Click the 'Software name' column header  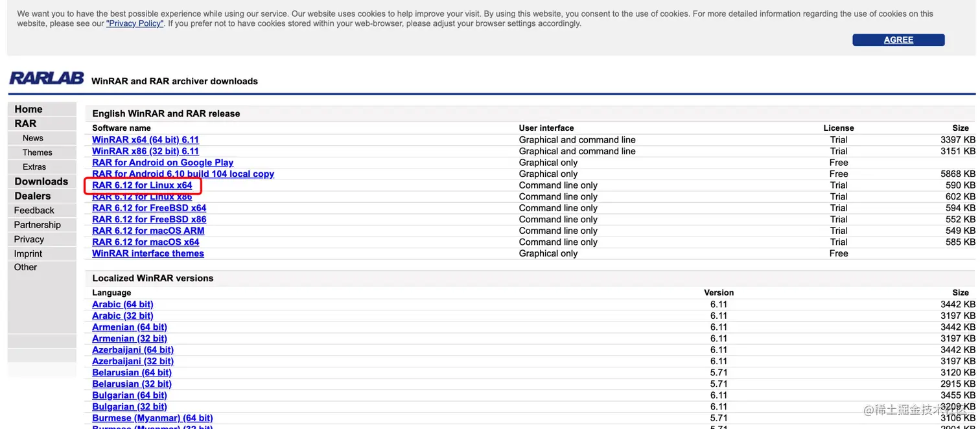[121, 128]
